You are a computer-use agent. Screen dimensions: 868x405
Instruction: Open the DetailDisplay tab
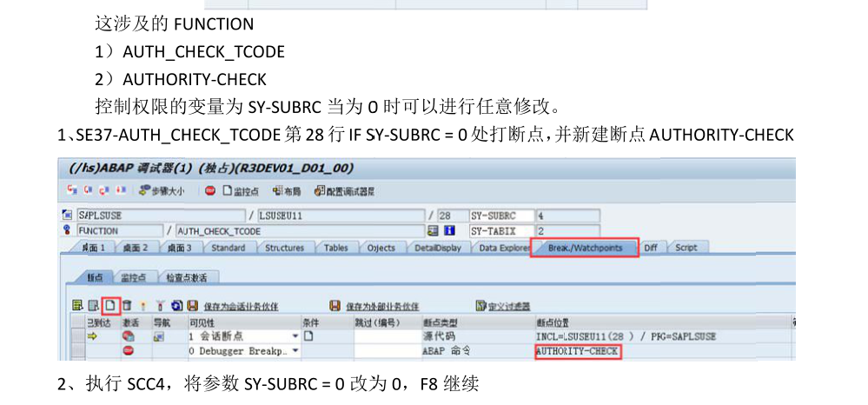[438, 249]
